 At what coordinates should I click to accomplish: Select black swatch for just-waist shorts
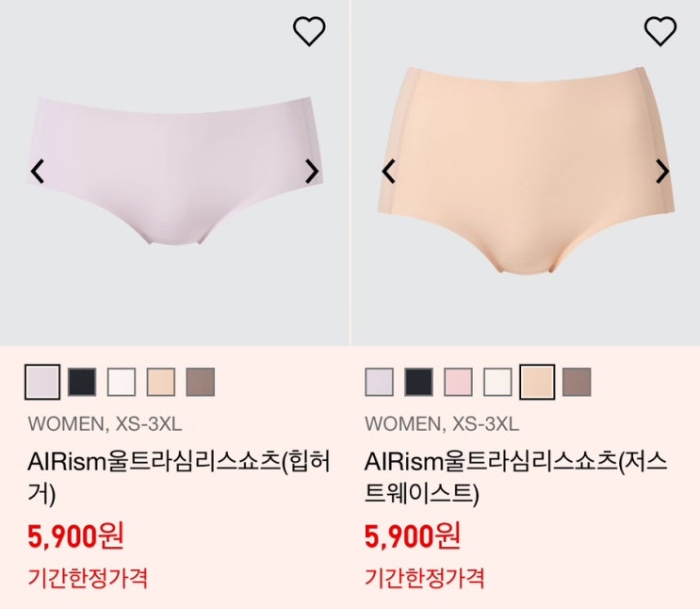tap(418, 382)
